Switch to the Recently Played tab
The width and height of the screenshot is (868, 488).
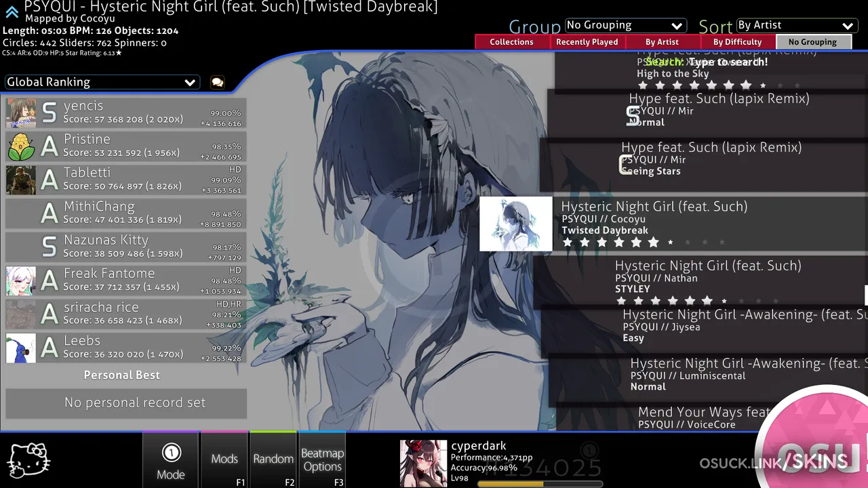(x=587, y=42)
